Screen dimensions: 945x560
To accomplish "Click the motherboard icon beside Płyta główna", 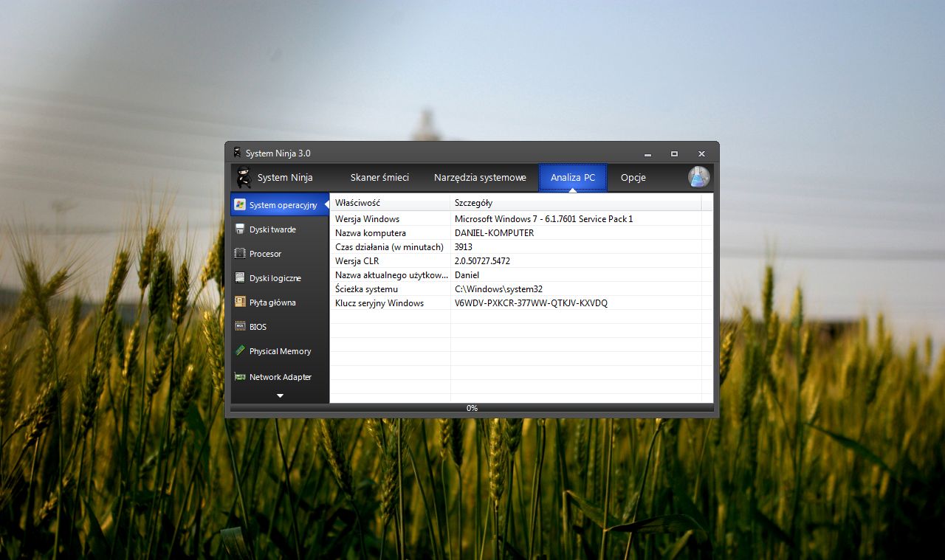I will (x=240, y=302).
